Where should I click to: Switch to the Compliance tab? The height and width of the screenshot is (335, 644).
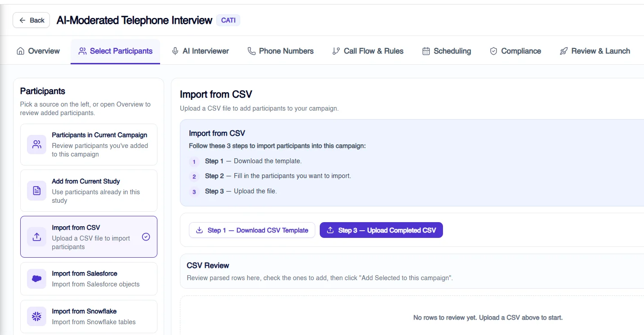pyautogui.click(x=515, y=51)
